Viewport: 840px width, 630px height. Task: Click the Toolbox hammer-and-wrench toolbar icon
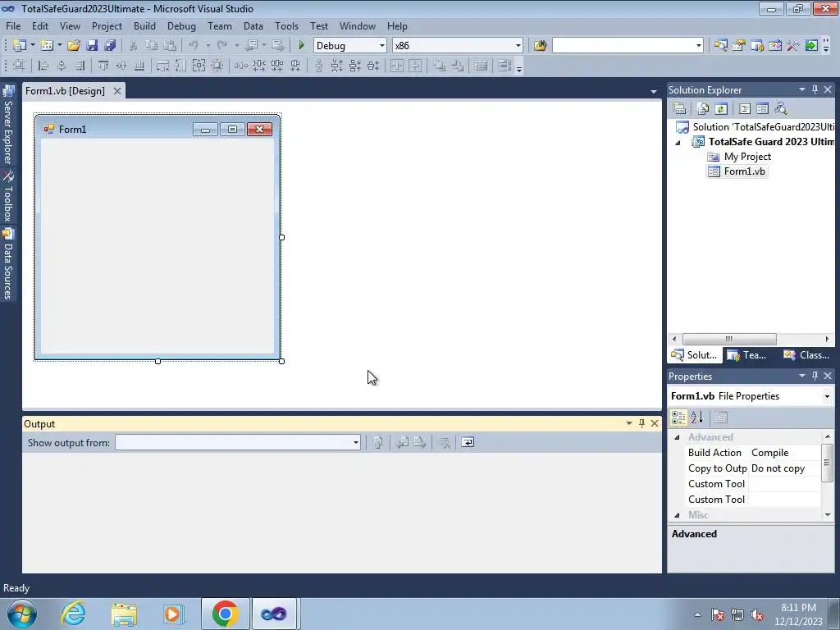[793, 46]
